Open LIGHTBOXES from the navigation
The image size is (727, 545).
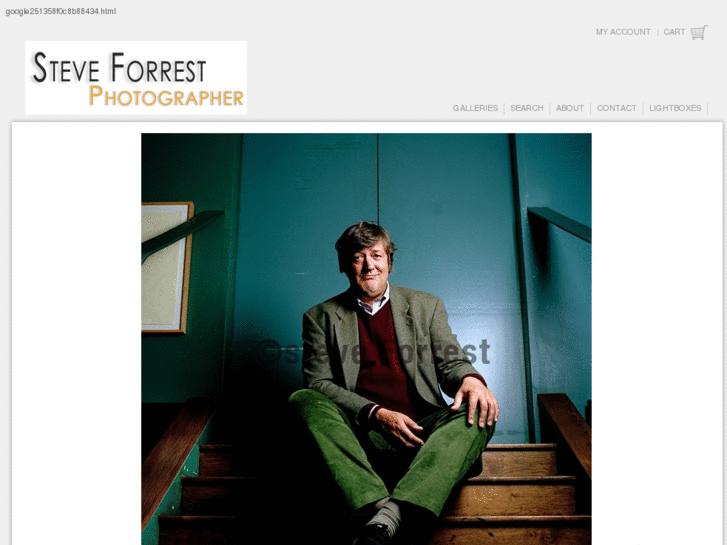[675, 108]
